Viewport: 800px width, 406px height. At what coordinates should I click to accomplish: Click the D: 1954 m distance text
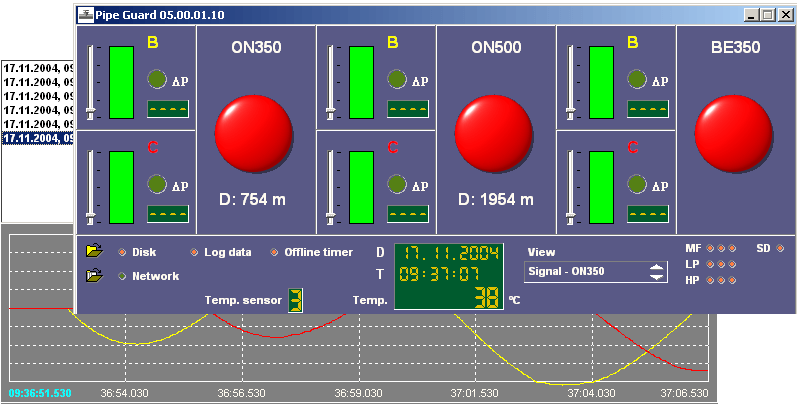click(496, 199)
